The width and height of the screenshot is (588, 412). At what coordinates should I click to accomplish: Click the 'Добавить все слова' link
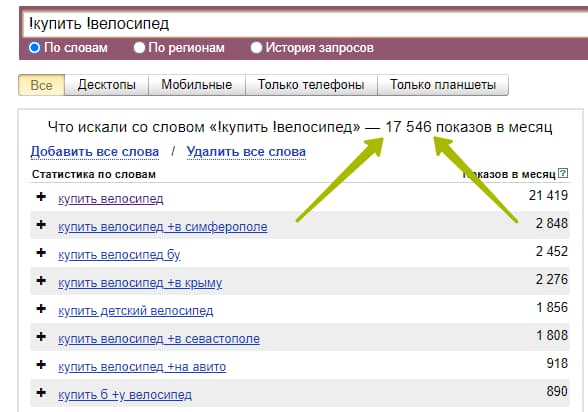coord(95,152)
